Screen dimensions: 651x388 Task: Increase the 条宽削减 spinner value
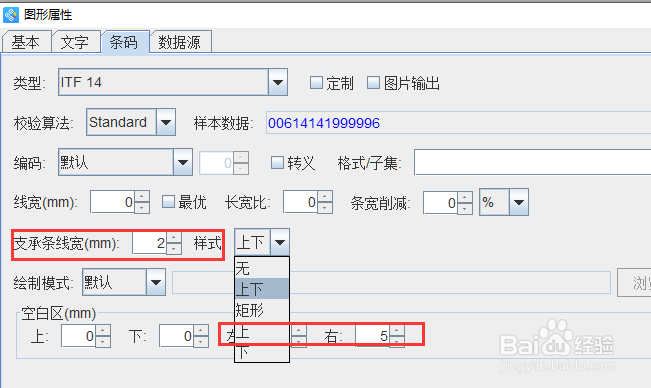(x=465, y=197)
